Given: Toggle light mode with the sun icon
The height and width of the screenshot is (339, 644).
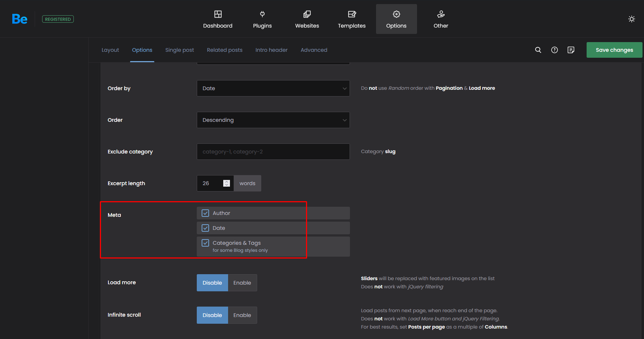Looking at the screenshot, I should (632, 19).
